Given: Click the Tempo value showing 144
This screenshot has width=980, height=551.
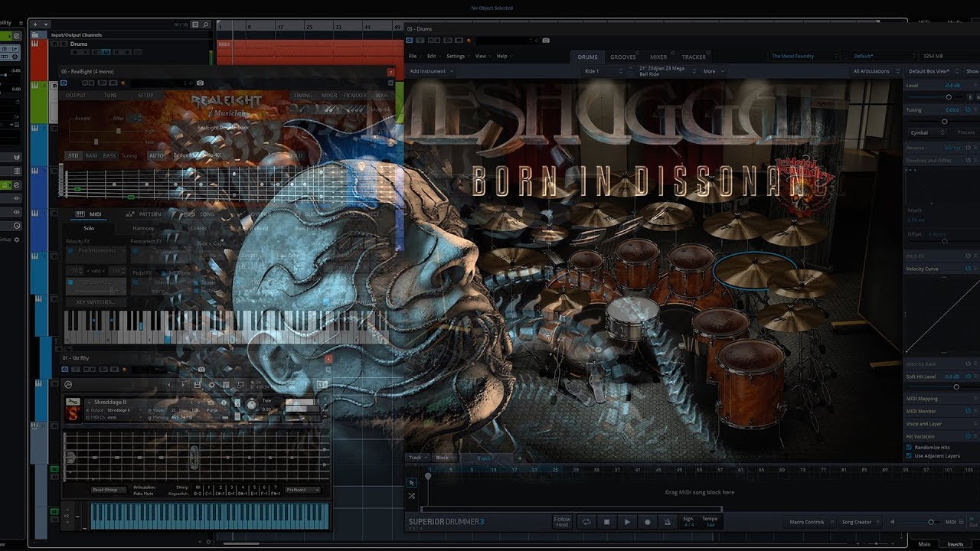Looking at the screenshot, I should point(710,525).
